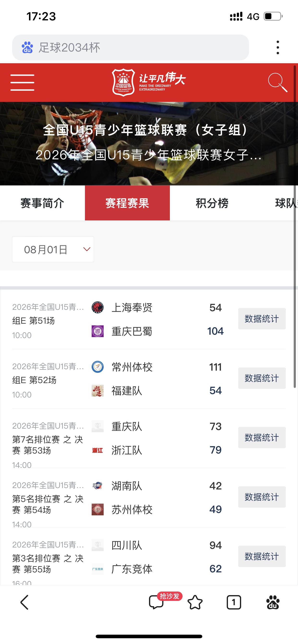Viewport: 298px width, 644px height.
Task: Go back with the bottom-left arrow
Action: 24,603
